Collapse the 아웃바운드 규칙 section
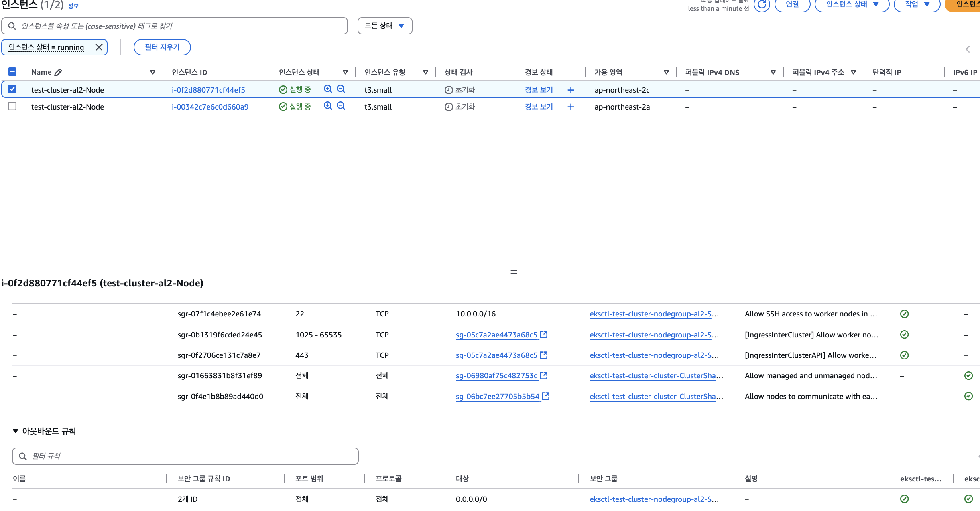 (16, 431)
